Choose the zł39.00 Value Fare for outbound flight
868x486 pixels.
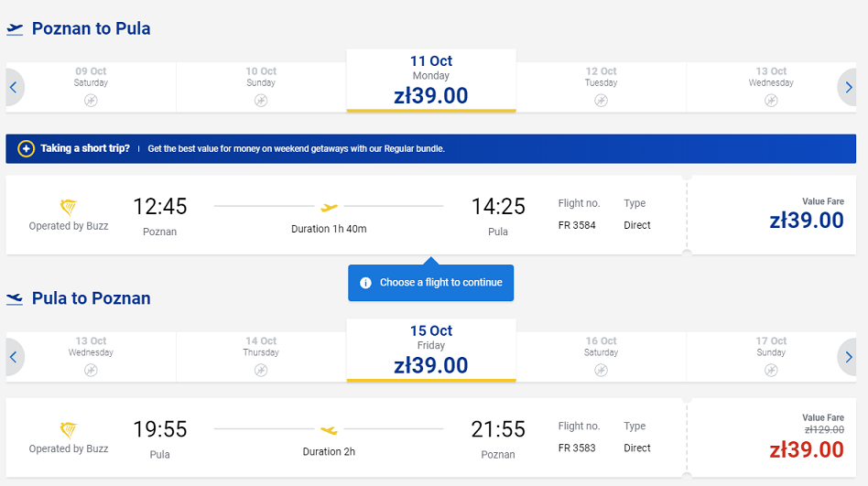772,215
